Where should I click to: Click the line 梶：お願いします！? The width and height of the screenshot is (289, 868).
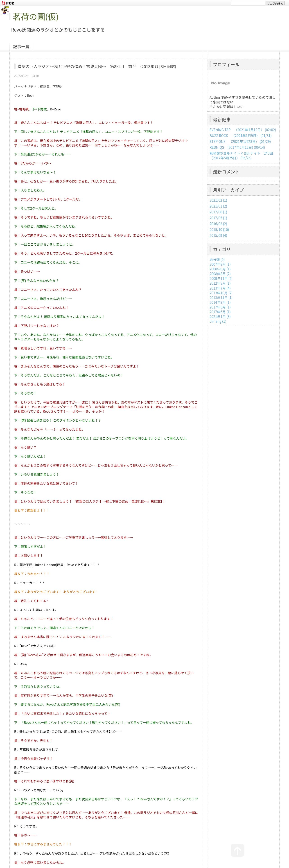pyautogui.click(x=29, y=556)
